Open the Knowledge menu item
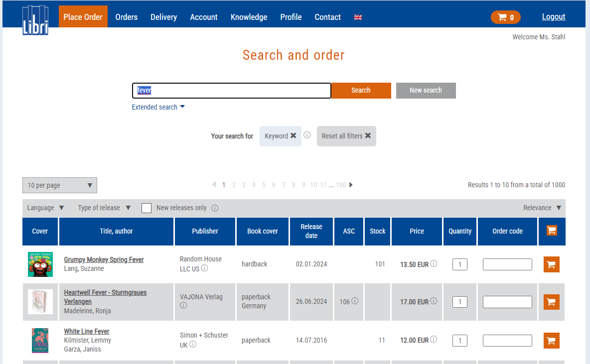This screenshot has height=364, width=590. click(249, 17)
